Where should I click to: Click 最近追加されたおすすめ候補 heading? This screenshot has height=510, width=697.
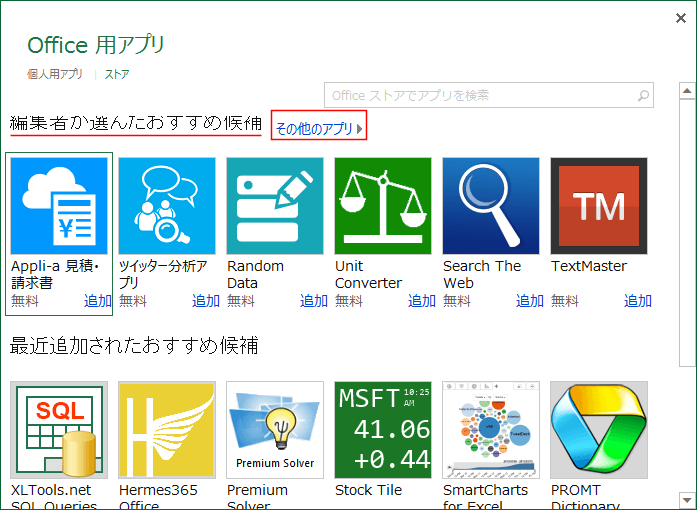click(134, 345)
